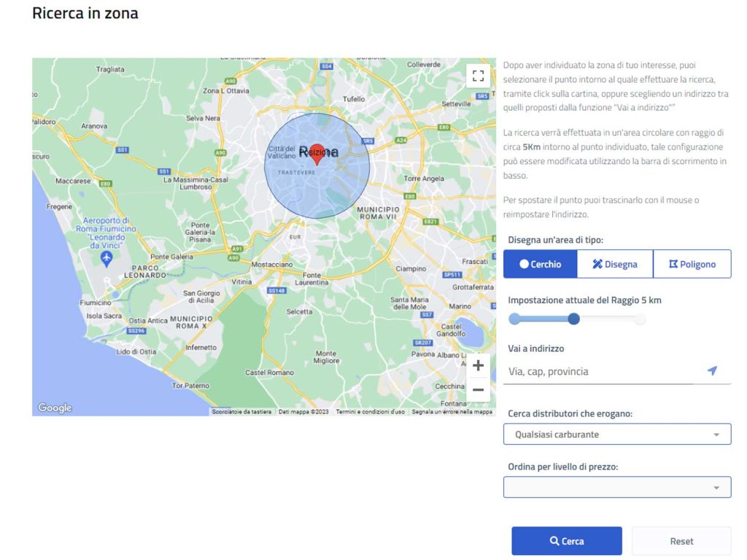Click the red location pin on Roma
Image resolution: width=747 pixels, height=560 pixels.
coord(317,155)
